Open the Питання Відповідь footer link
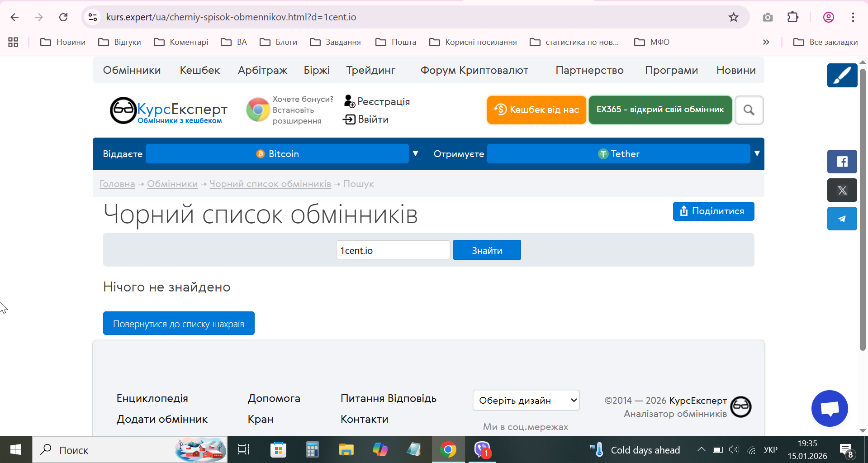 tap(389, 398)
